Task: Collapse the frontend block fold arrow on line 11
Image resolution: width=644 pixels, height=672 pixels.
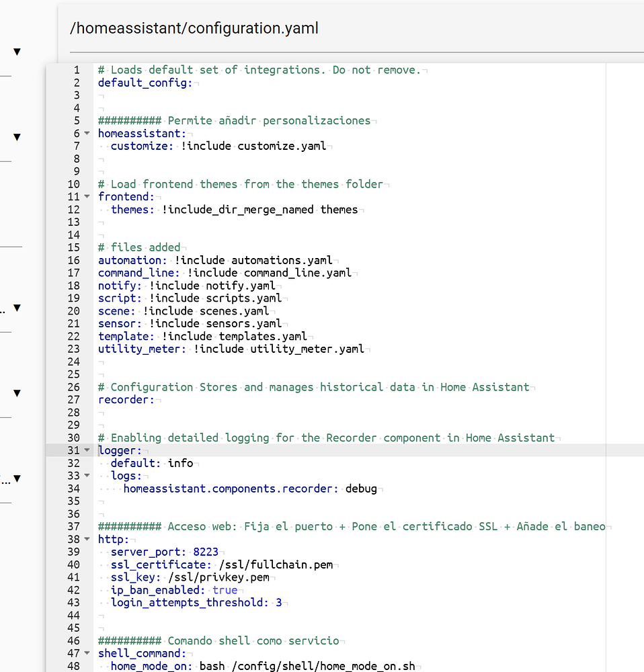Action: (x=87, y=196)
